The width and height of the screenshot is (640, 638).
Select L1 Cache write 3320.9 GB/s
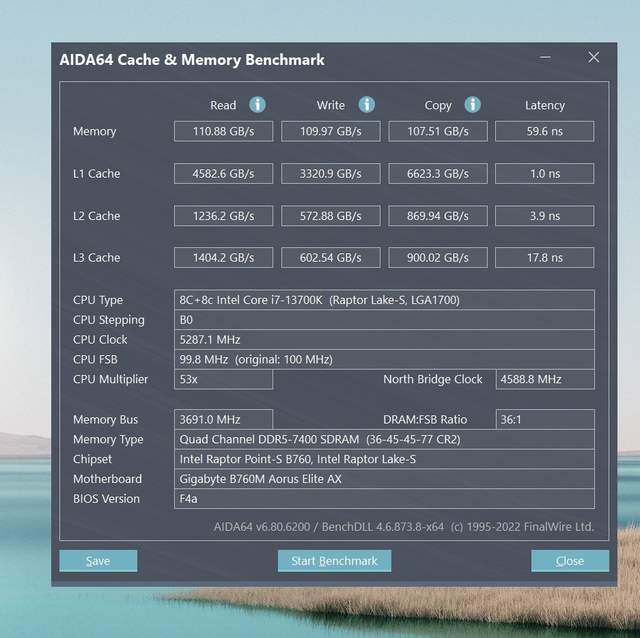tap(331, 174)
